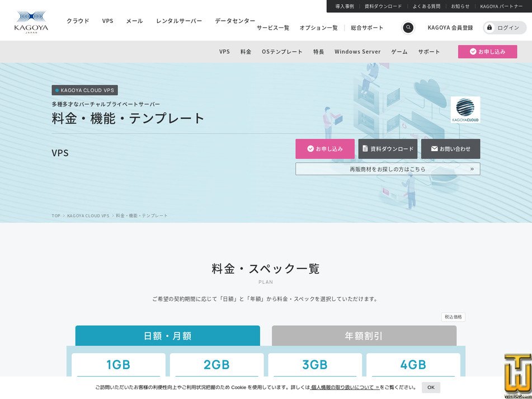Image resolution: width=532 pixels, height=399 pixels.
Task: Go to オプション一覧
Action: pyautogui.click(x=318, y=28)
